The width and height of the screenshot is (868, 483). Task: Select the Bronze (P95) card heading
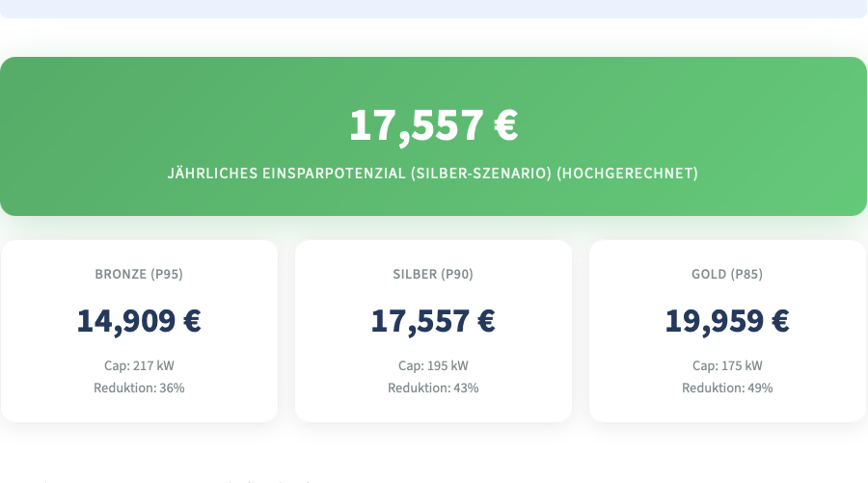point(139,274)
